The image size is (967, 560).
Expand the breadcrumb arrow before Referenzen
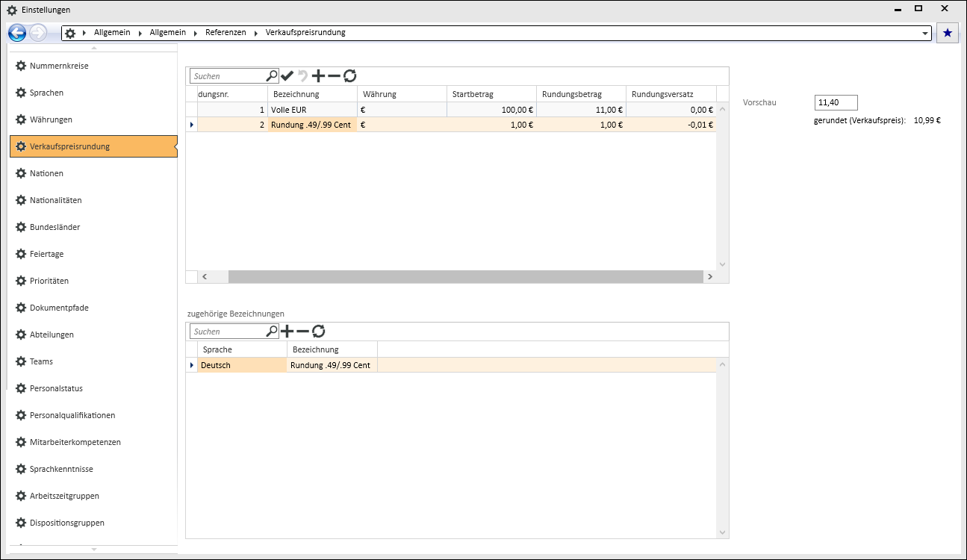196,33
